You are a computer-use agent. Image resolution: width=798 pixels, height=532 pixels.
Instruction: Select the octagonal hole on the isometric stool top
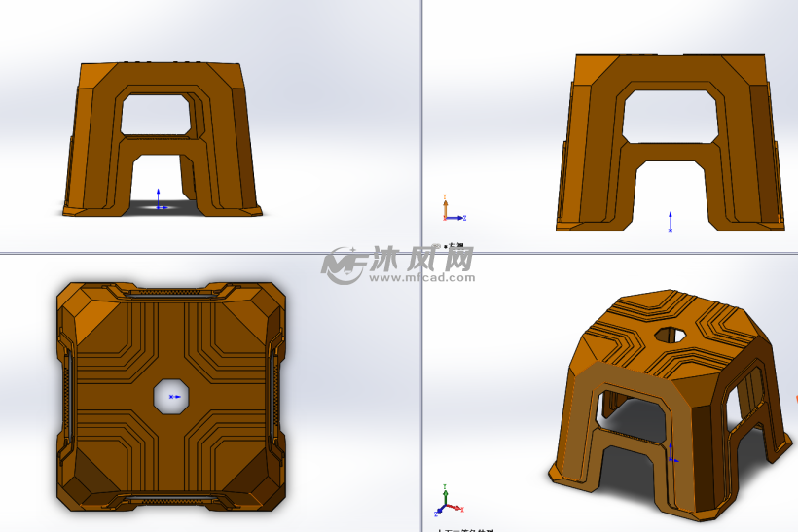(x=669, y=335)
